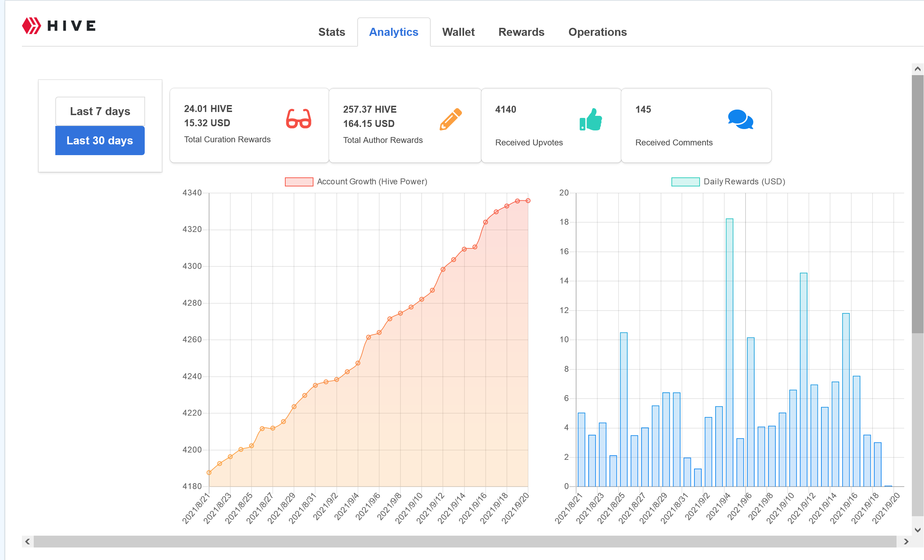Toggle Daily Rewards legend swatch
Viewport: 924px width, 560px height.
coord(685,182)
